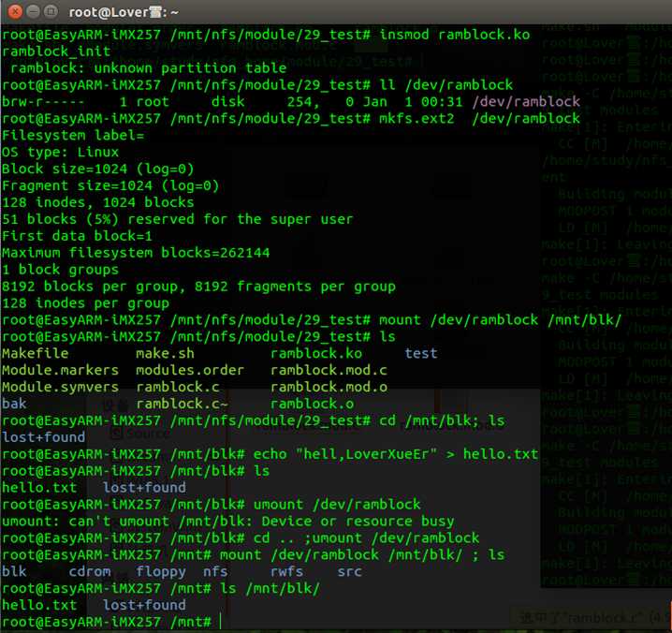The height and width of the screenshot is (633, 672).
Task: Click the 'make.sh' file name
Action: click(165, 353)
